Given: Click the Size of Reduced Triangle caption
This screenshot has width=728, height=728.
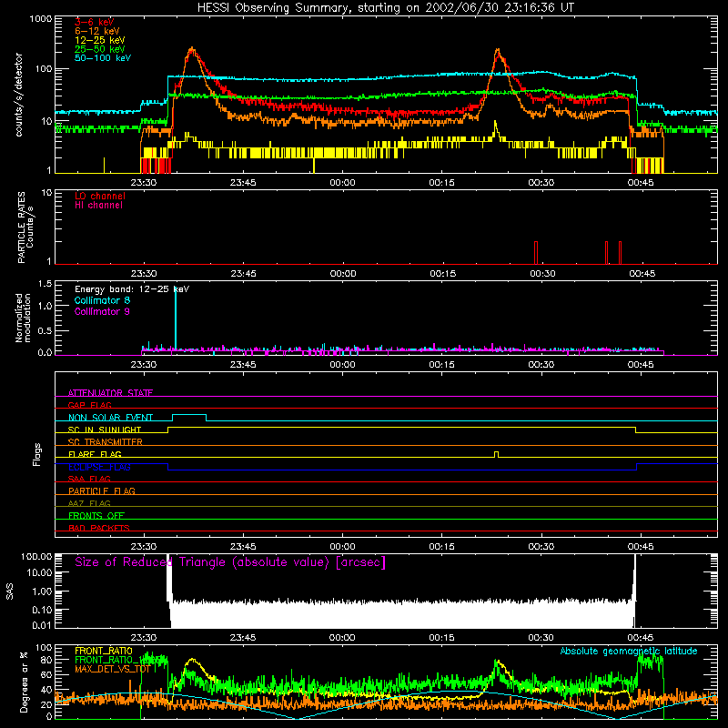Looking at the screenshot, I should click(x=230, y=562).
